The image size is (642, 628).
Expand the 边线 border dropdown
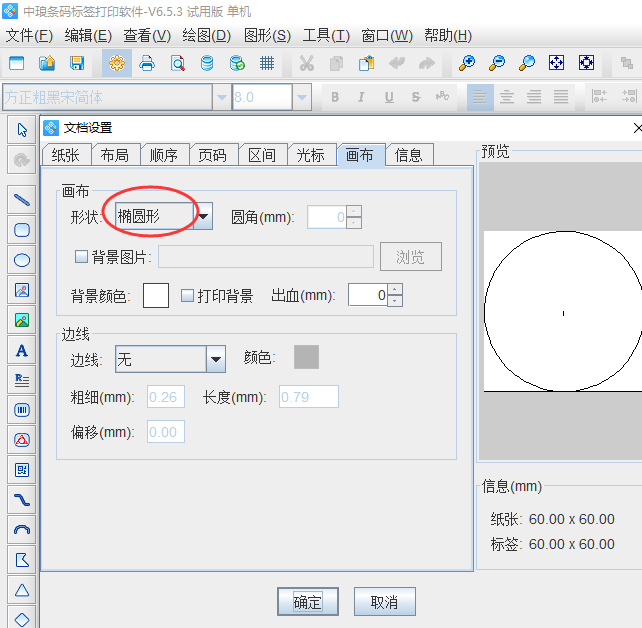click(215, 359)
